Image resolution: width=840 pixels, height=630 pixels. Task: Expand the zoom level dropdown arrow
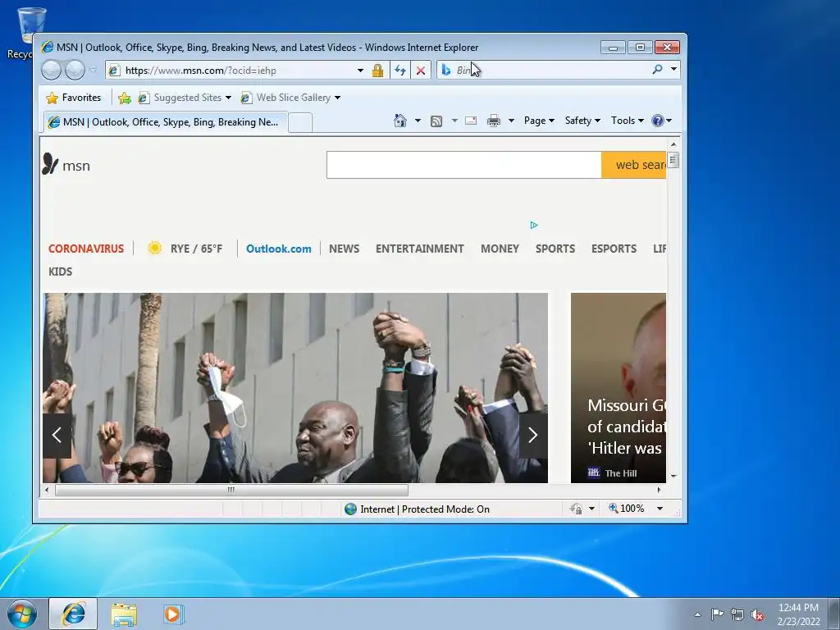(660, 509)
